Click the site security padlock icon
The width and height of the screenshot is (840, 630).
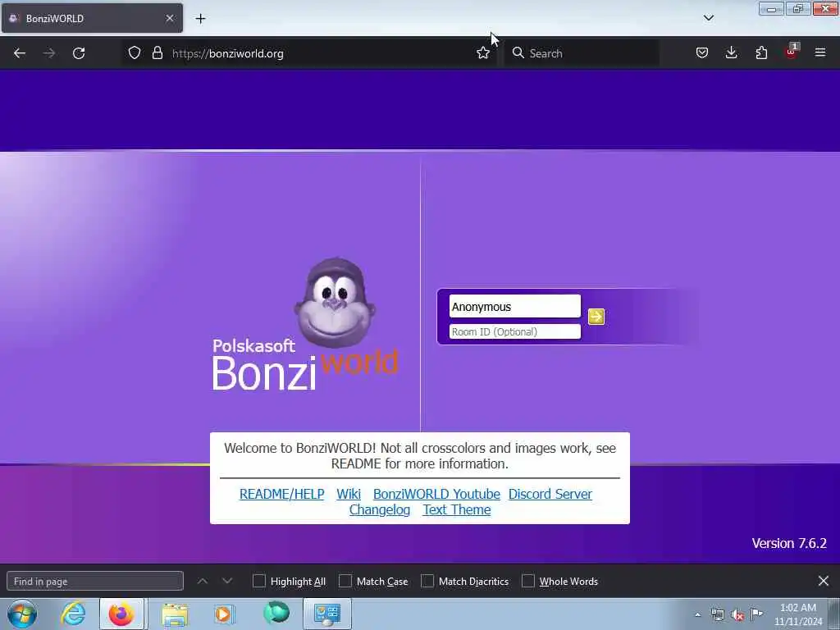(x=157, y=53)
